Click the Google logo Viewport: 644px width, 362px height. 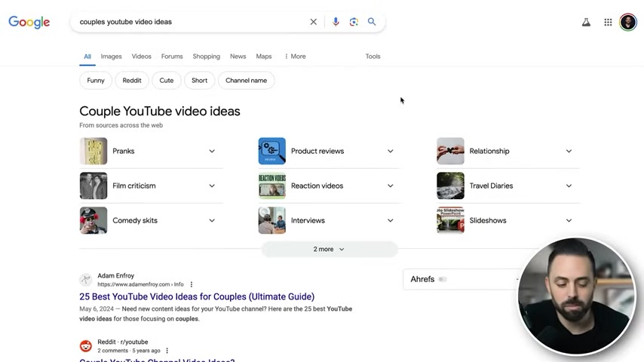[x=29, y=22]
